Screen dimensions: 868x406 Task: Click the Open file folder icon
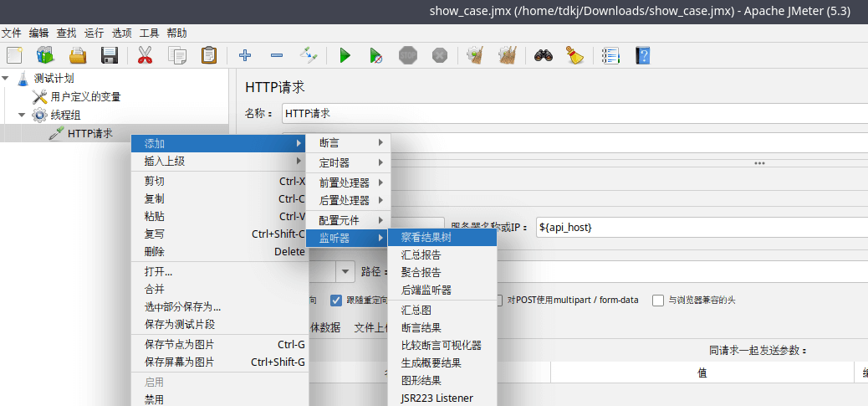click(x=78, y=55)
